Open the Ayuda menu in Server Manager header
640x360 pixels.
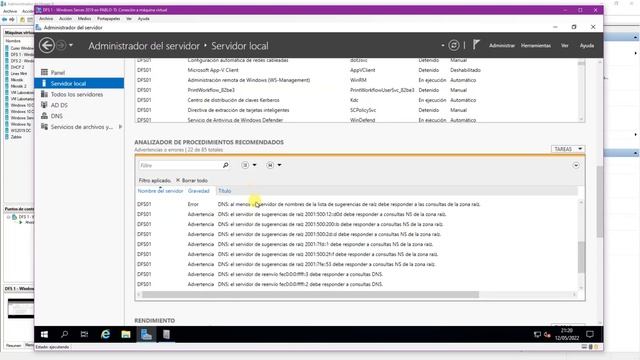[x=587, y=46]
